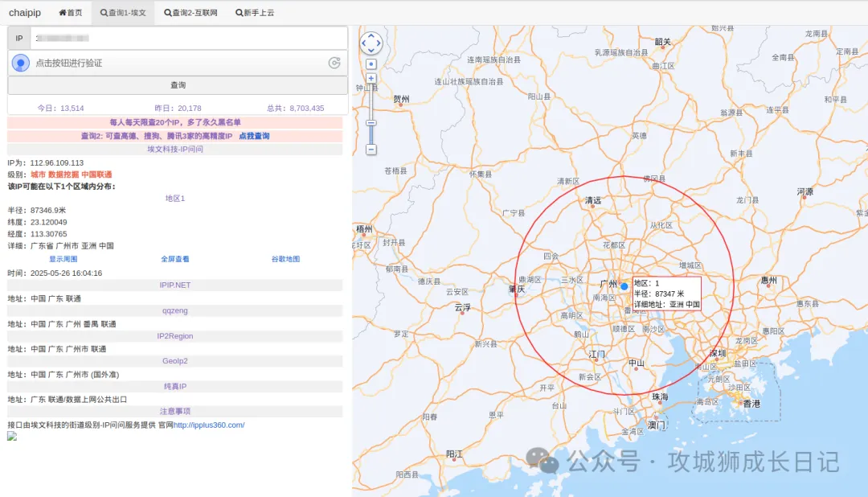Click the blue circle captcha verify button
Image resolution: width=868 pixels, height=497 pixels.
[x=21, y=63]
